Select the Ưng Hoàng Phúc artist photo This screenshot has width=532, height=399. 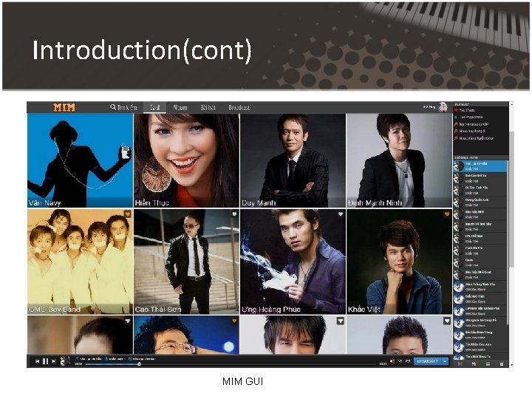click(x=293, y=262)
